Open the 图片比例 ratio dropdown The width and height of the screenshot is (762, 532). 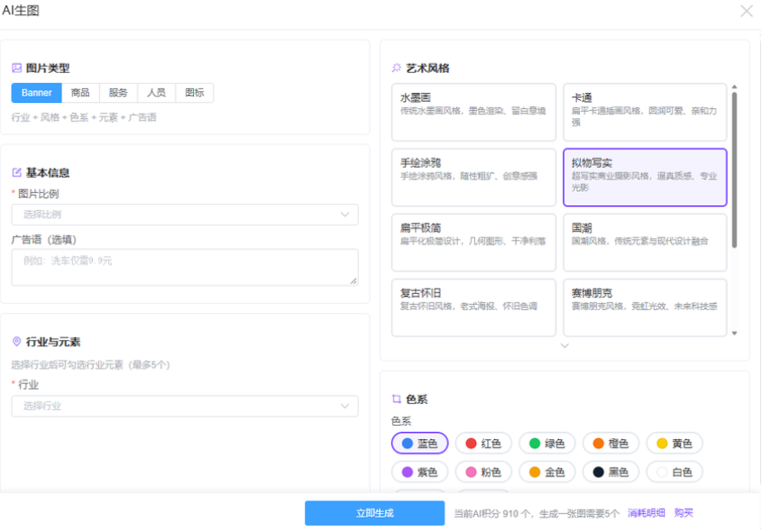tap(185, 215)
